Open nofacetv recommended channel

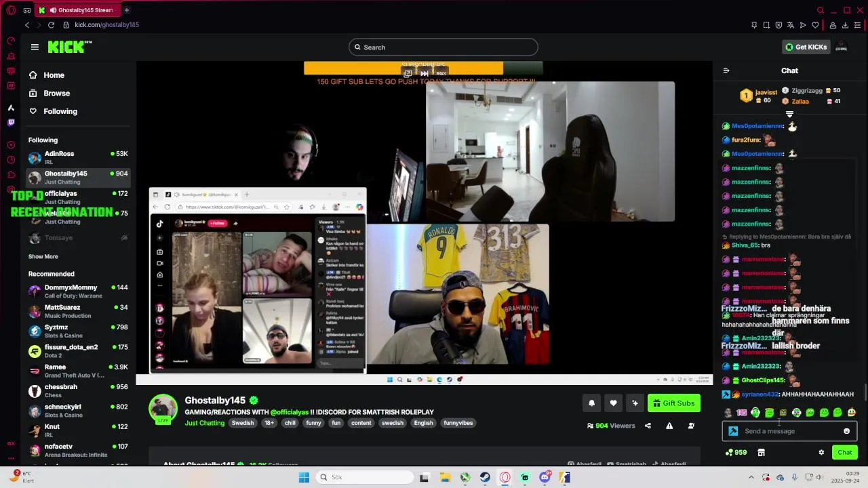[78, 450]
